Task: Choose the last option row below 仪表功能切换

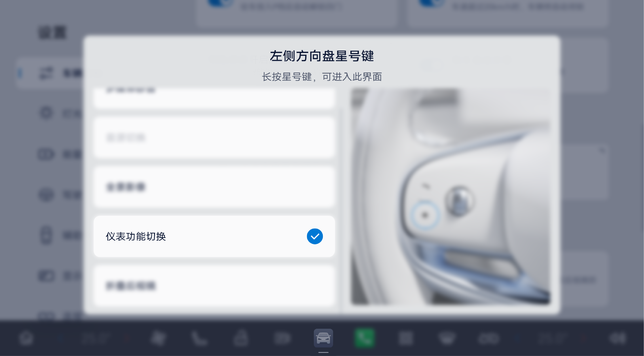Action: pos(214,286)
